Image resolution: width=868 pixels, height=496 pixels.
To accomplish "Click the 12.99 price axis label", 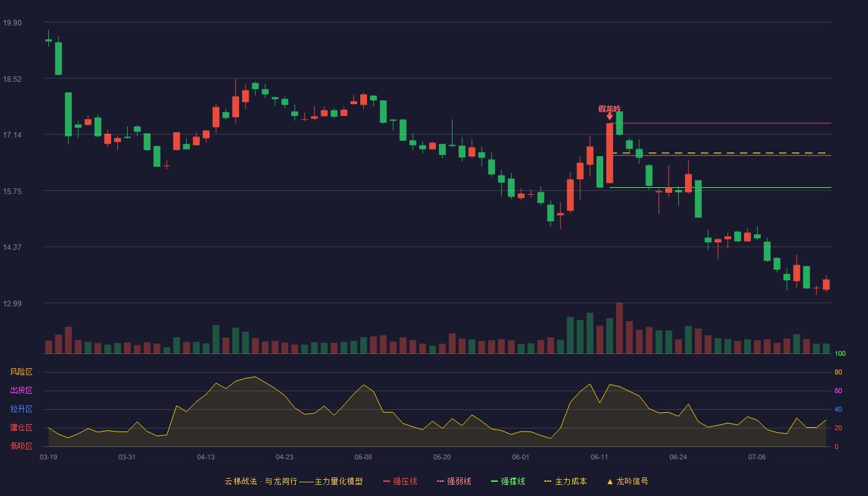I will click(x=12, y=304).
